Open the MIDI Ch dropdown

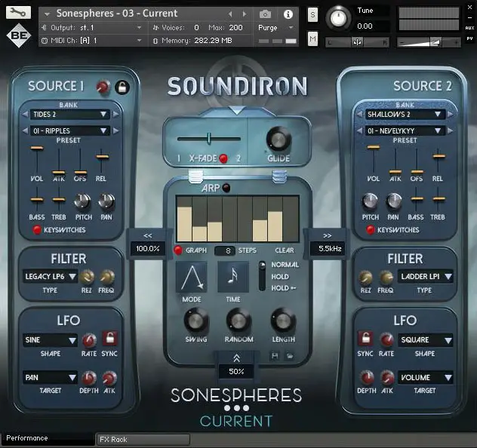[92, 41]
